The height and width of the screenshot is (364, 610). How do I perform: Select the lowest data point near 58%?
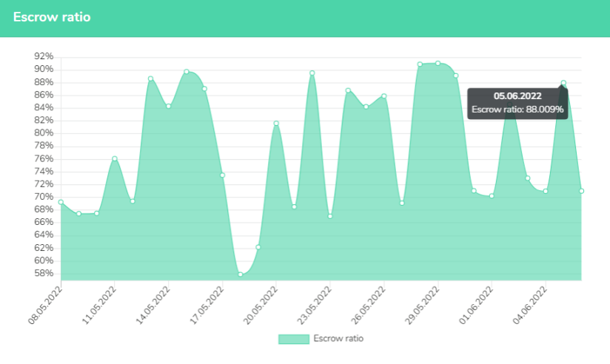[241, 274]
